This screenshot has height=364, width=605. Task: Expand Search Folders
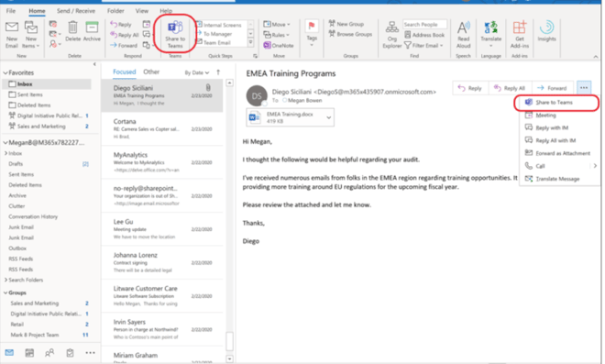[x=5, y=280]
